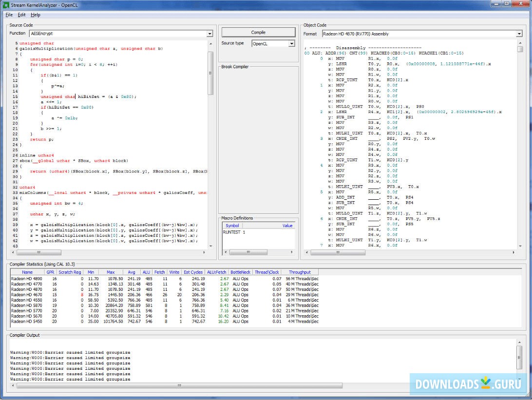Open the Function dropdown showing AESEncrypt
The width and height of the screenshot is (532, 400).
coord(209,33)
